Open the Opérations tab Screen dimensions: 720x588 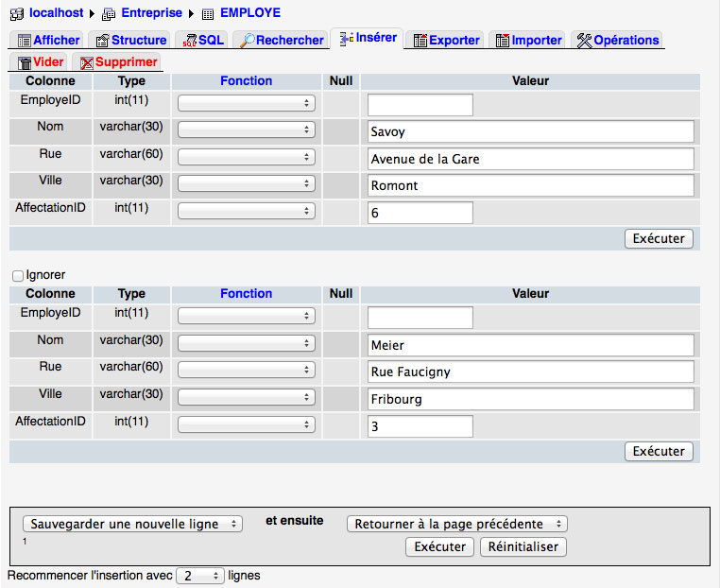coord(617,40)
